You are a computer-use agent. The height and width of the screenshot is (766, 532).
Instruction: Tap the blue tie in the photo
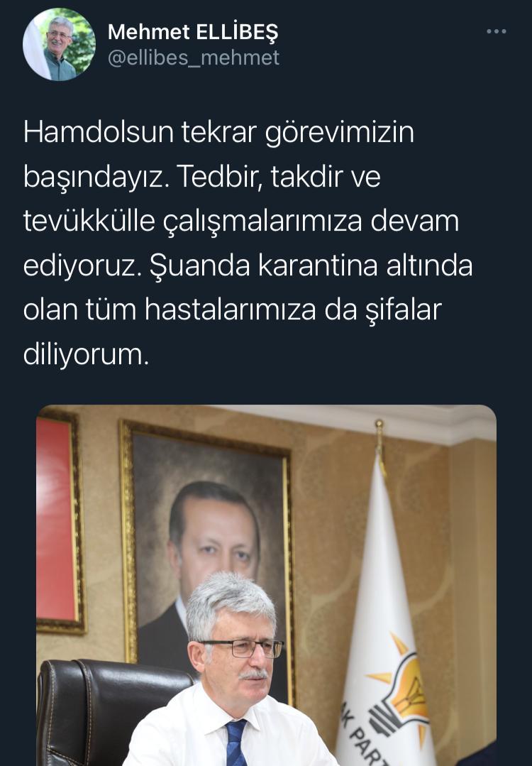[236, 743]
